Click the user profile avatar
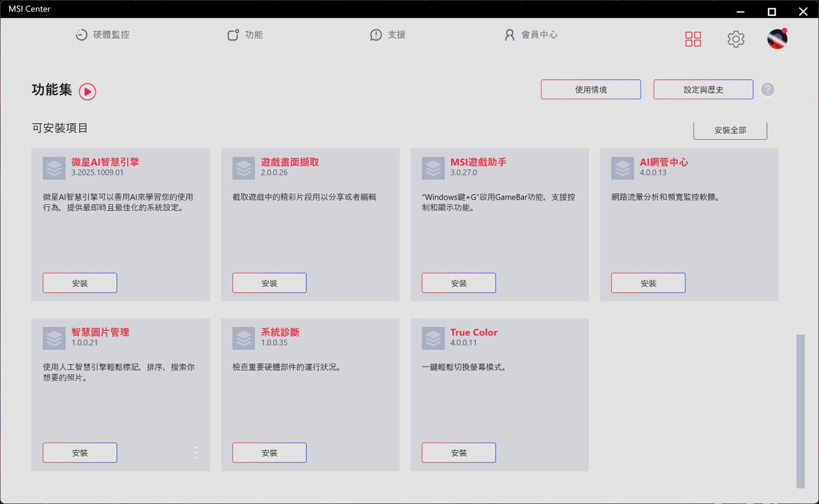819x504 pixels. click(x=777, y=39)
